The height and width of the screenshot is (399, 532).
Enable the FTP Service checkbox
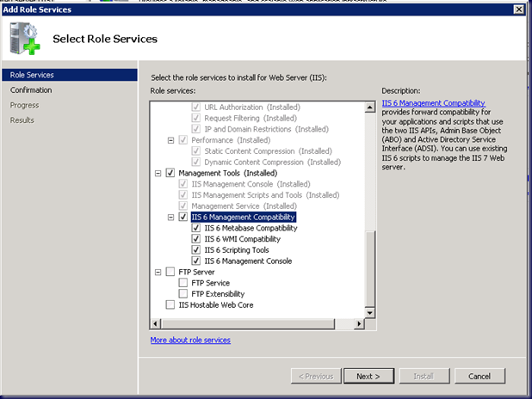[182, 283]
